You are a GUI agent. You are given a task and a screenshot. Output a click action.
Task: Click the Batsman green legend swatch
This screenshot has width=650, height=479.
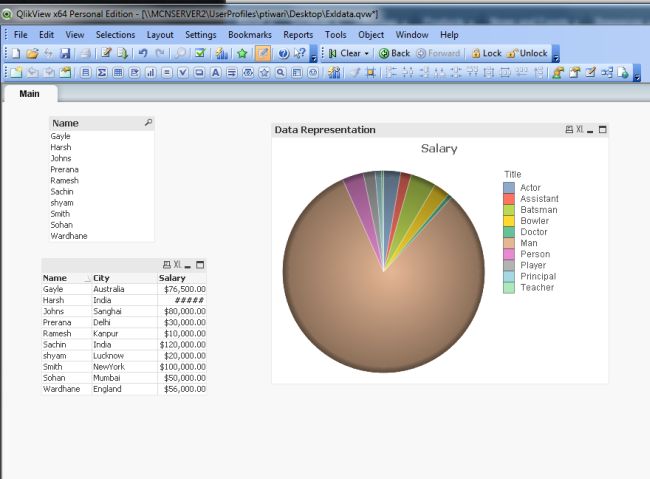pyautogui.click(x=509, y=210)
